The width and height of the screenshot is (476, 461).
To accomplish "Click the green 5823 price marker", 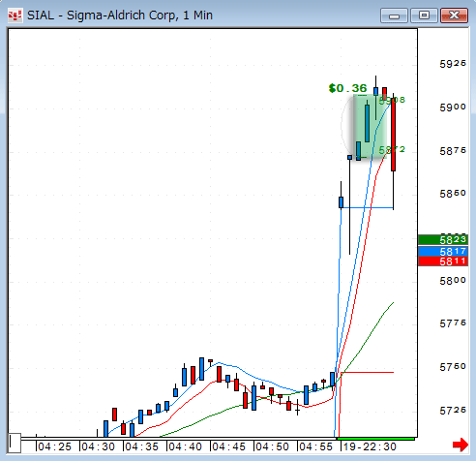I will (443, 239).
